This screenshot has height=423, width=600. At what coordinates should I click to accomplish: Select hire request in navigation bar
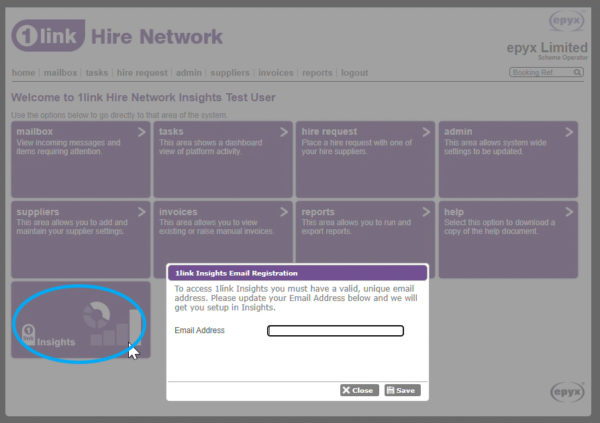pos(142,73)
